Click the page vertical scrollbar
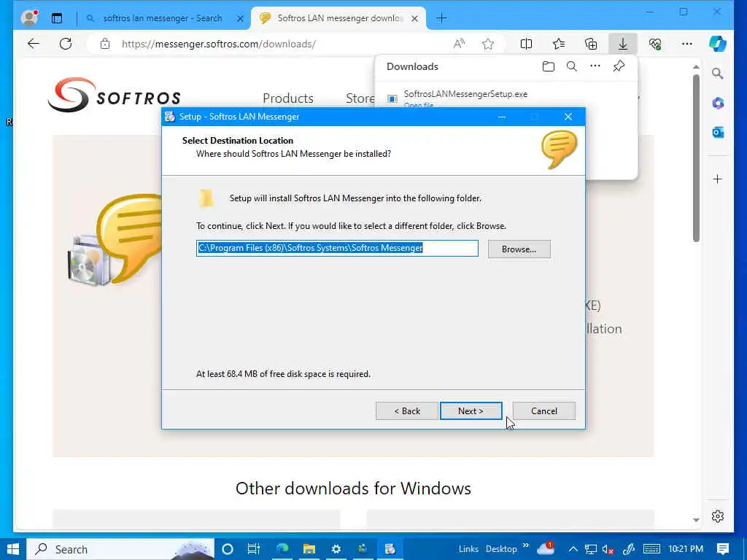 (x=696, y=158)
